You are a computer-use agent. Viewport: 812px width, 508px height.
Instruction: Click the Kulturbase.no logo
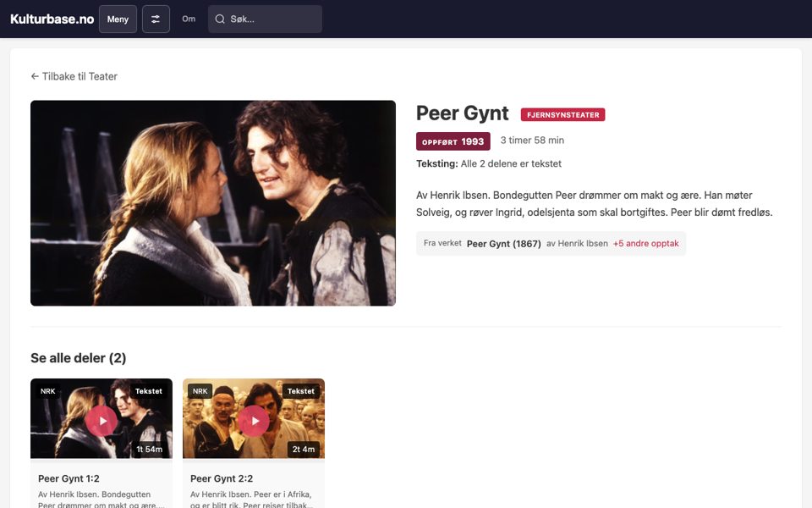pyautogui.click(x=52, y=19)
